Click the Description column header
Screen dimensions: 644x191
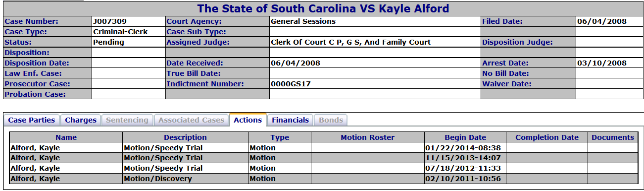pos(186,137)
